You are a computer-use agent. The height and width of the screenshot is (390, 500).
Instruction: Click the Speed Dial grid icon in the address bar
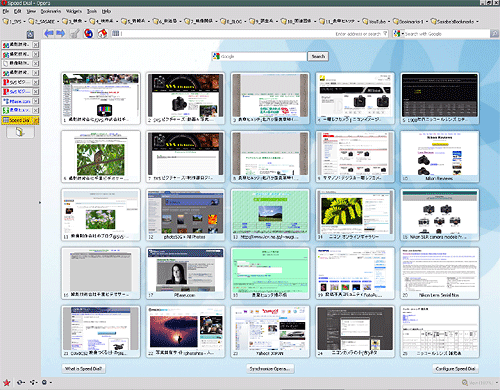pos(116,33)
